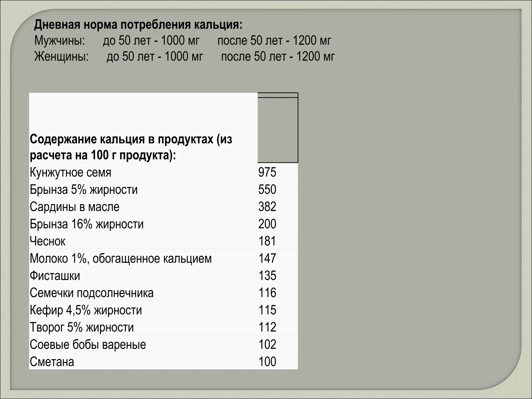This screenshot has height=399, width=532.
Task: Click the value 147
Action: coord(267,258)
